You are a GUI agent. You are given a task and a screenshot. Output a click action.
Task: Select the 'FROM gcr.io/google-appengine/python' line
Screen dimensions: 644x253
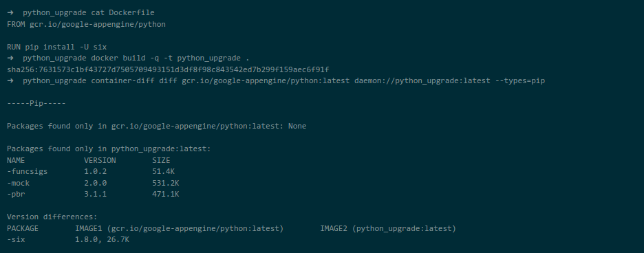pos(86,24)
